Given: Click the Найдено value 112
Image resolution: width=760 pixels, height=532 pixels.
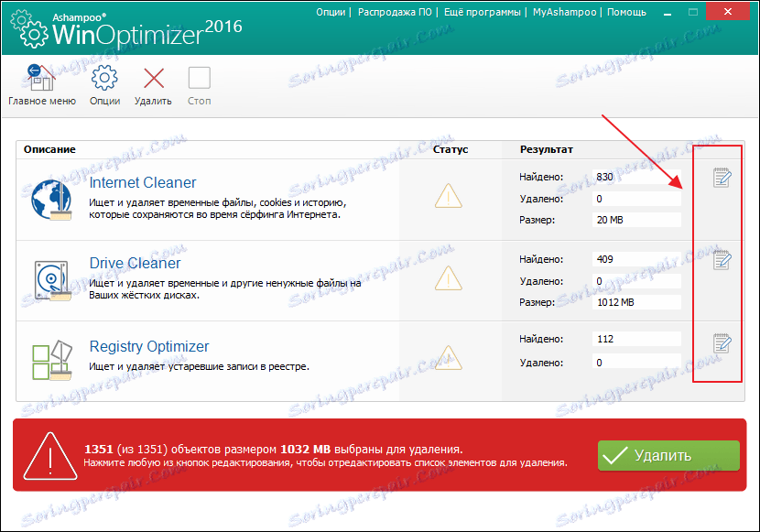Looking at the screenshot, I should [636, 339].
